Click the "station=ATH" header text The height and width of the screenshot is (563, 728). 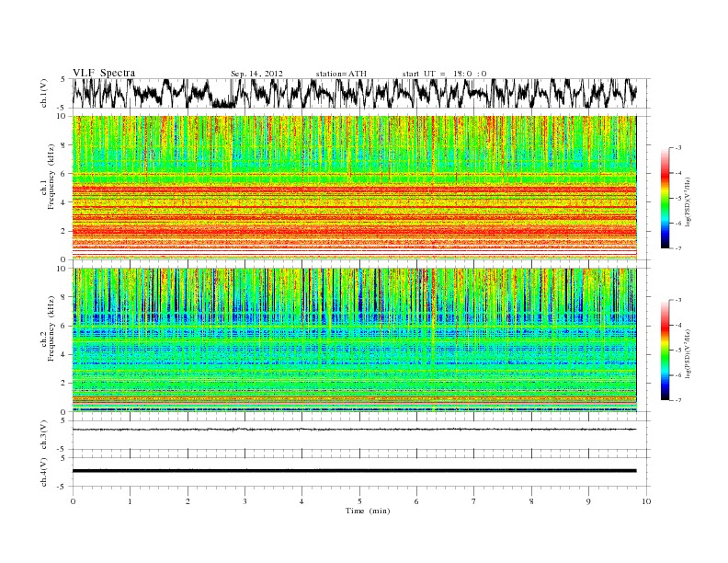(x=341, y=74)
